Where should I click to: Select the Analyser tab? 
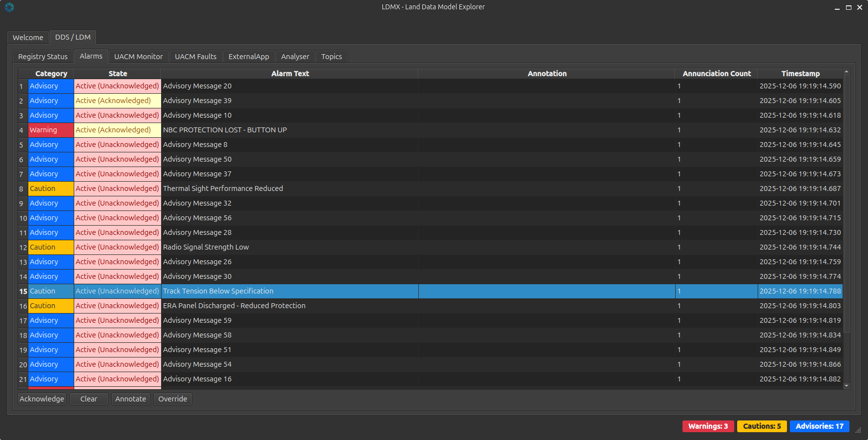[x=295, y=57]
